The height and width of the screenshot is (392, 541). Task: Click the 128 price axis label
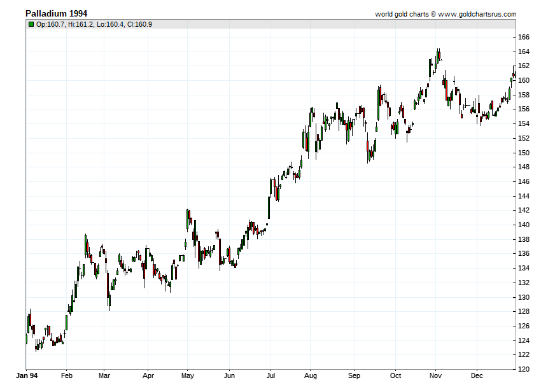point(524,311)
